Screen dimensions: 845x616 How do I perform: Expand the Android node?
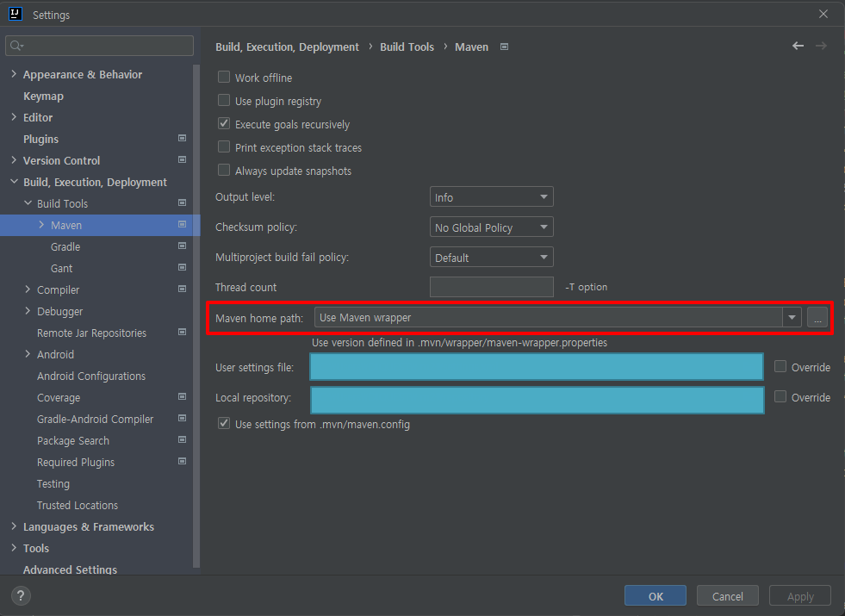click(x=28, y=354)
